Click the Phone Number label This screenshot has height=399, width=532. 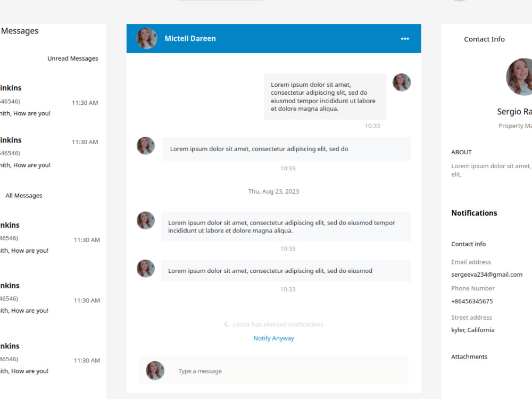(472, 288)
